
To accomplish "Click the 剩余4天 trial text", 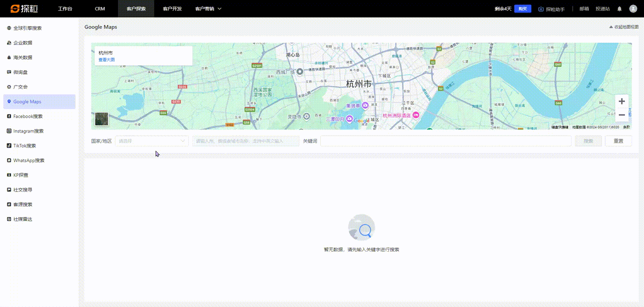I will click(503, 9).
